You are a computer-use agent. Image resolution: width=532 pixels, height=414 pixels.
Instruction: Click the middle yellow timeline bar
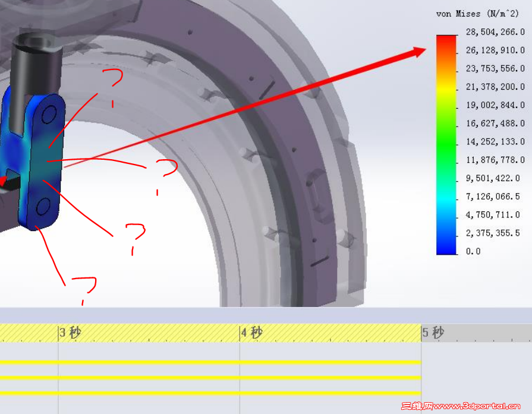(x=210, y=377)
